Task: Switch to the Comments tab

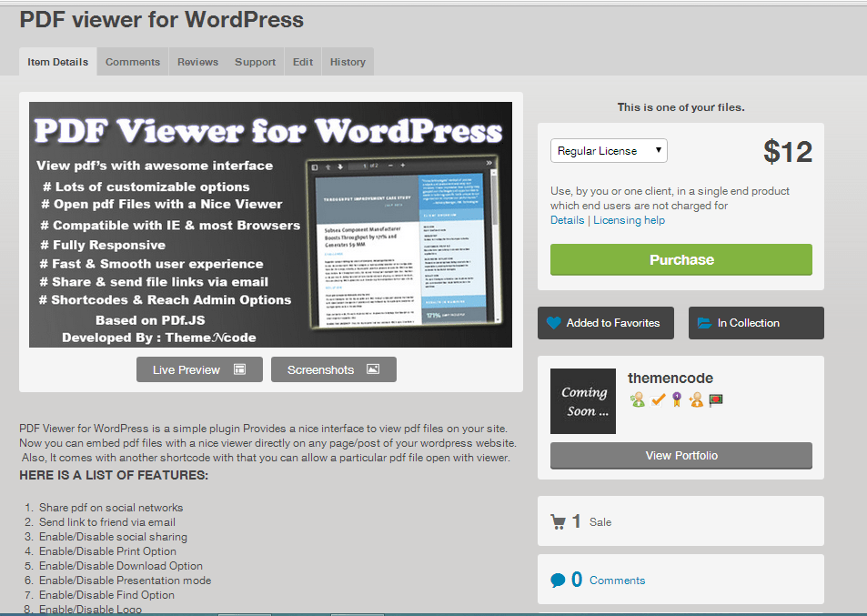Action: click(x=133, y=61)
